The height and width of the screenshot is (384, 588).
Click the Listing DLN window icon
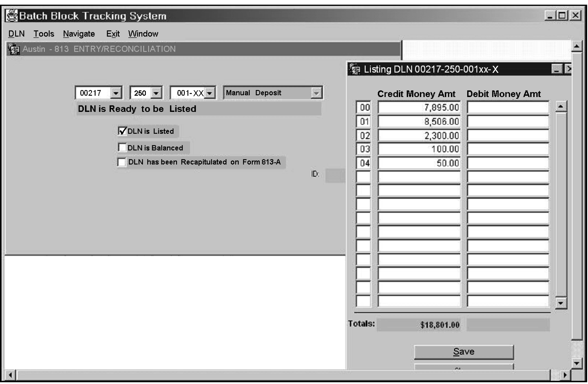[355, 69]
